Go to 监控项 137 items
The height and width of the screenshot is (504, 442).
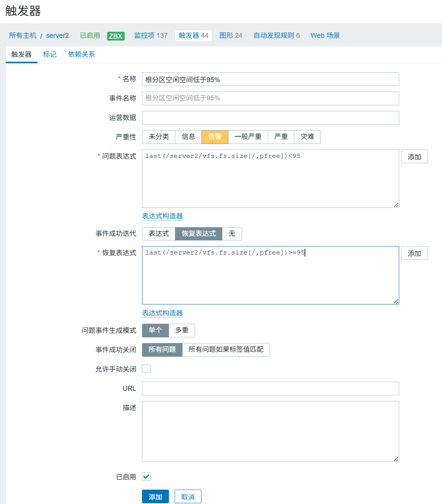pos(151,36)
